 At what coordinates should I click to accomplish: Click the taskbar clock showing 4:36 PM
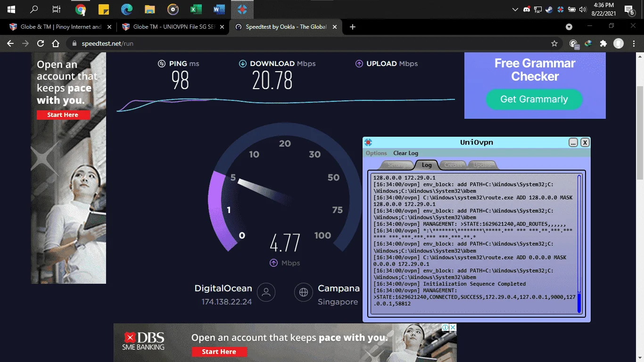point(604,9)
